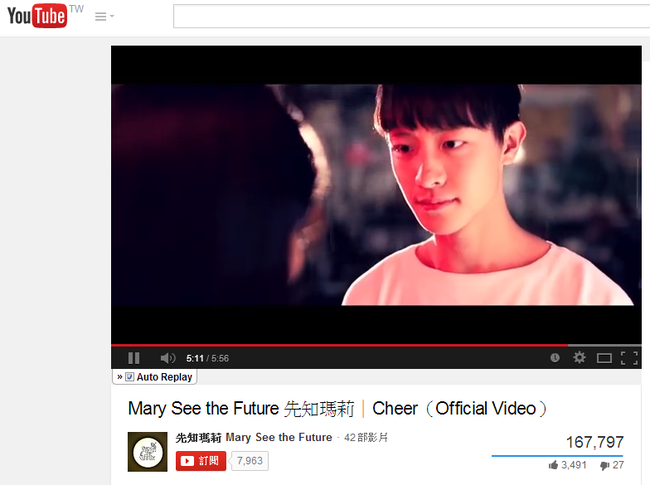Open the 先知瑪莉 Mary See the Future channel link
Screen dimensions: 650x485
coord(254,437)
